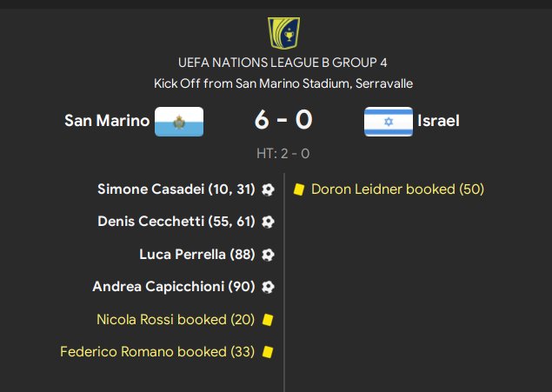Click the goal ball icon beside Simone Casadei
Screen dimensions: 552x392
(x=268, y=189)
